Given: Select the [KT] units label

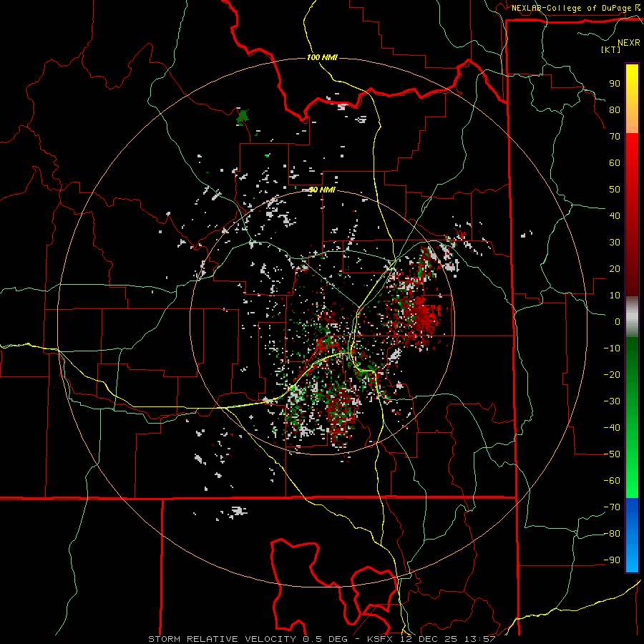Looking at the screenshot, I should pyautogui.click(x=611, y=49).
